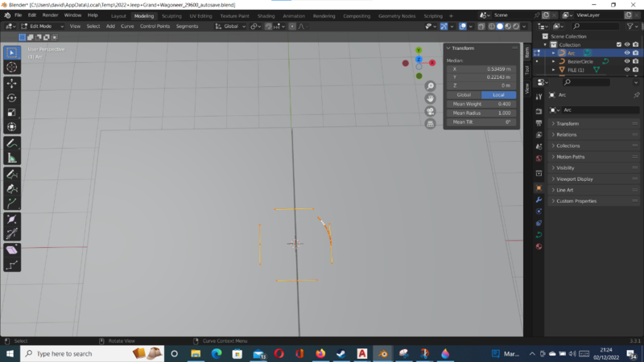Expand the Viewport Display section
This screenshot has width=644, height=362.
click(575, 179)
